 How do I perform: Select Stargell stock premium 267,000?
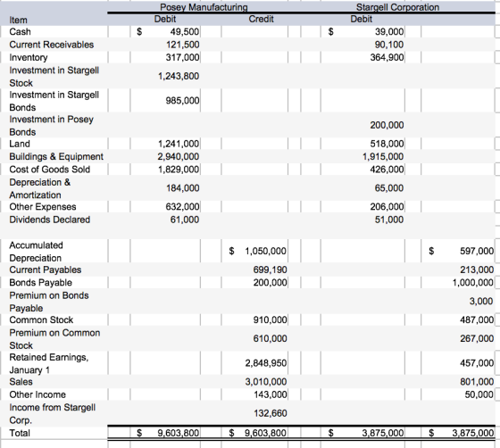pos(477,339)
